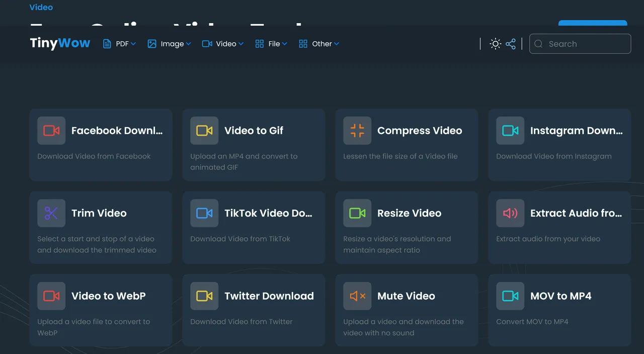Click 'Download Video from TikTok' description
Viewport: 644px width, 354px height.
240,239
